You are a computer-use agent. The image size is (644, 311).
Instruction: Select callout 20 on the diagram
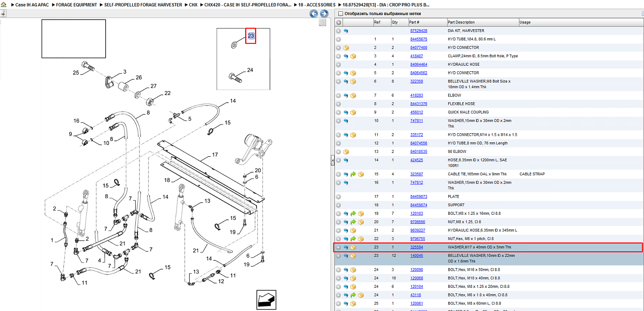[258, 170]
